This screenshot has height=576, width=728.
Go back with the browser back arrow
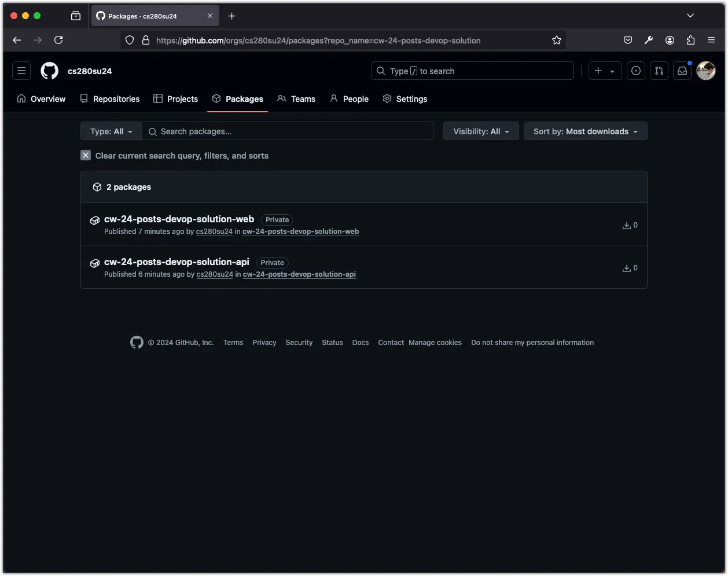pos(17,40)
